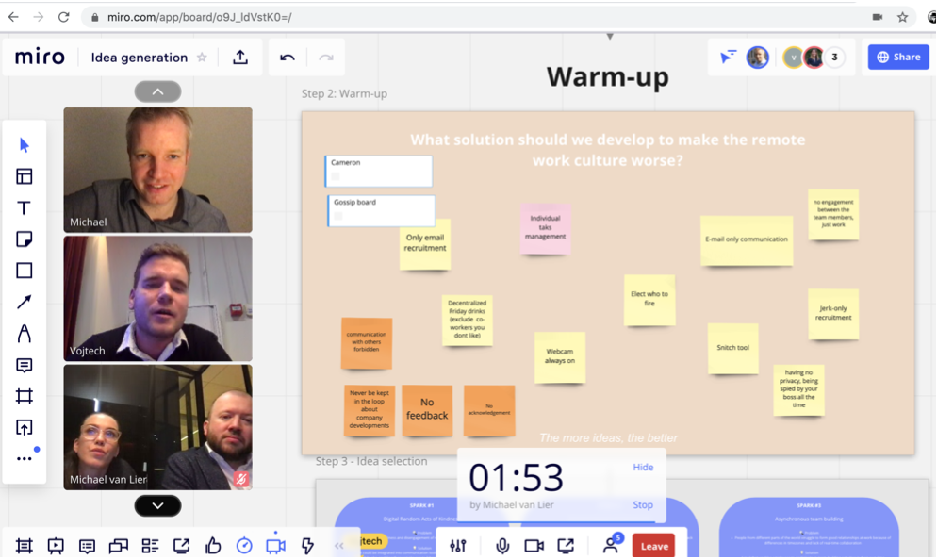The width and height of the screenshot is (937, 560).
Task: Redo the last action
Action: (x=325, y=58)
